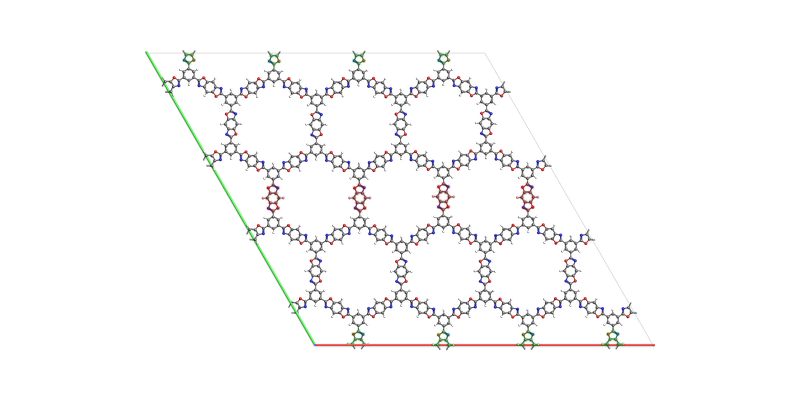Screen dimensions: 800x400
Task: Click the red unit cell axis line
Action: [x=485, y=345]
